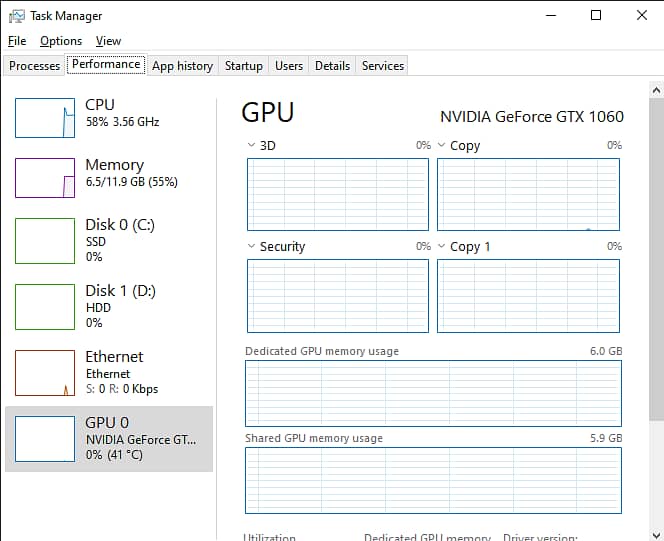Click the HDD disk type text
664x541 pixels.
coord(98,308)
